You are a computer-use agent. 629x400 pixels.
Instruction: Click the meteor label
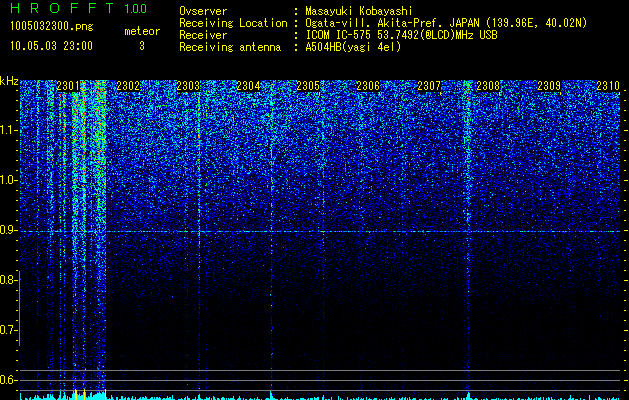(142, 31)
